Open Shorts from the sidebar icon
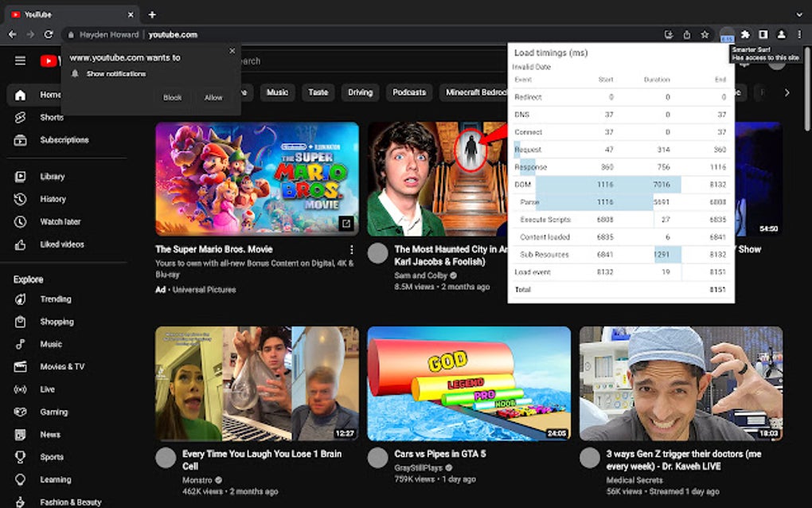The height and width of the screenshot is (508, 812). [x=19, y=117]
